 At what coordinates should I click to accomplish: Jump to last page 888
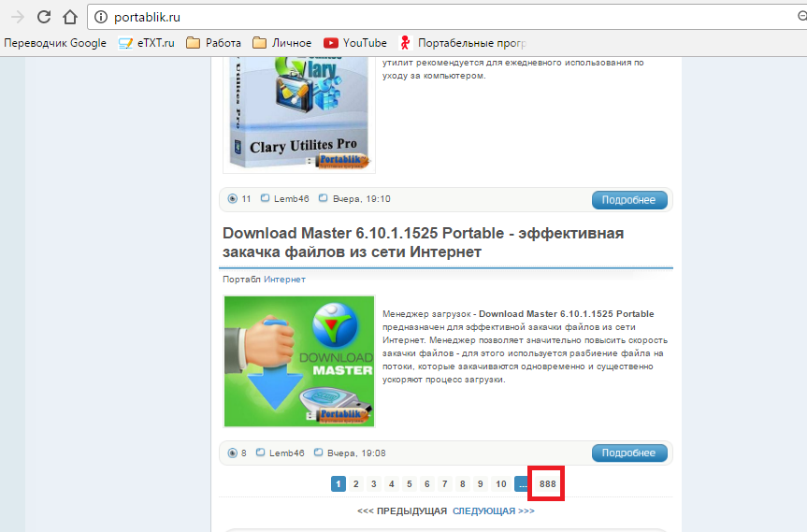click(548, 483)
